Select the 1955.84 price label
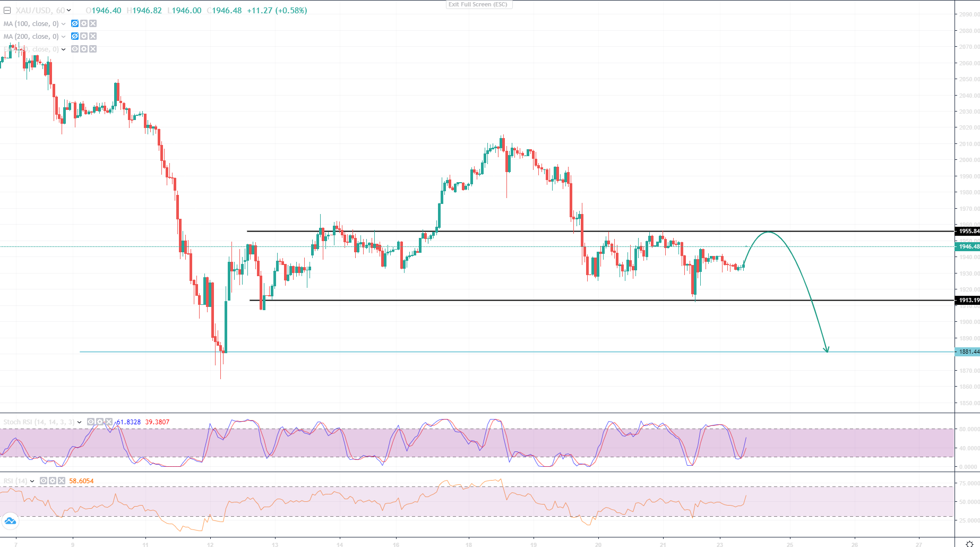 point(968,231)
